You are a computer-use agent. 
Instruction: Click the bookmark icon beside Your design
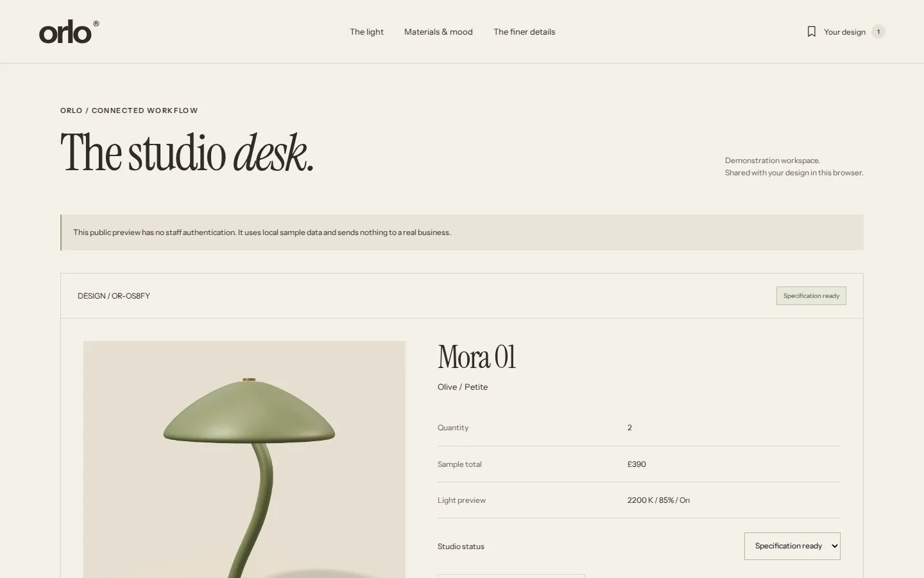(x=812, y=31)
